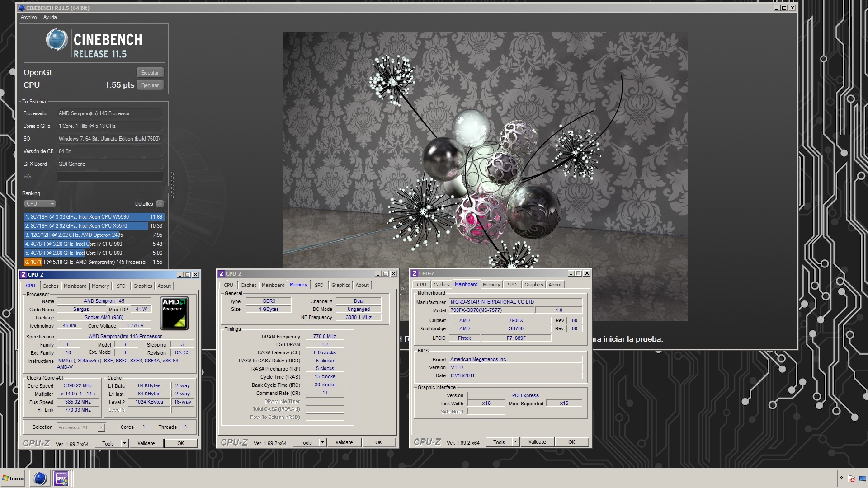Open the Ayuda menu

pos(50,17)
